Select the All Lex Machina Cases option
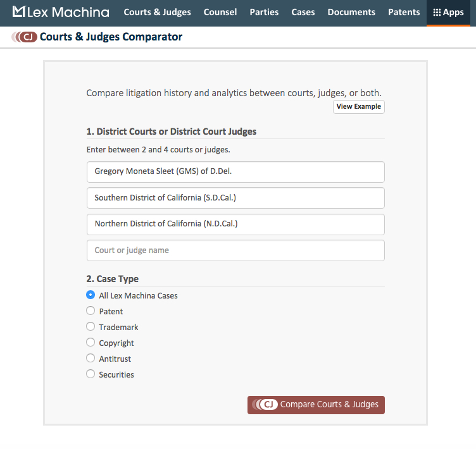This screenshot has width=476, height=449. tap(91, 295)
